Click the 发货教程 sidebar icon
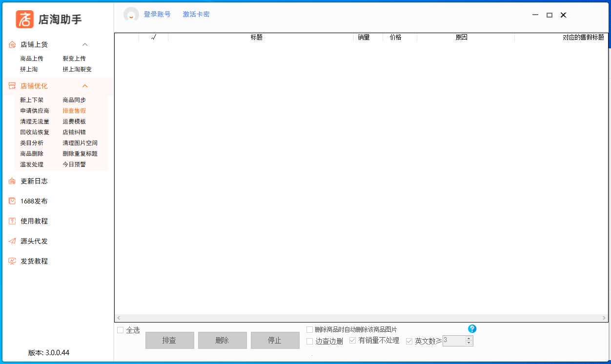 tap(12, 261)
